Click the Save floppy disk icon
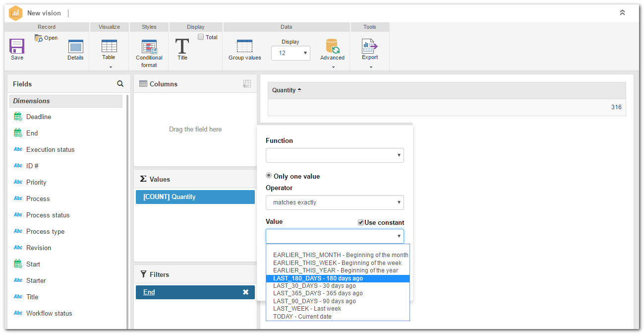644x334 pixels. point(17,47)
